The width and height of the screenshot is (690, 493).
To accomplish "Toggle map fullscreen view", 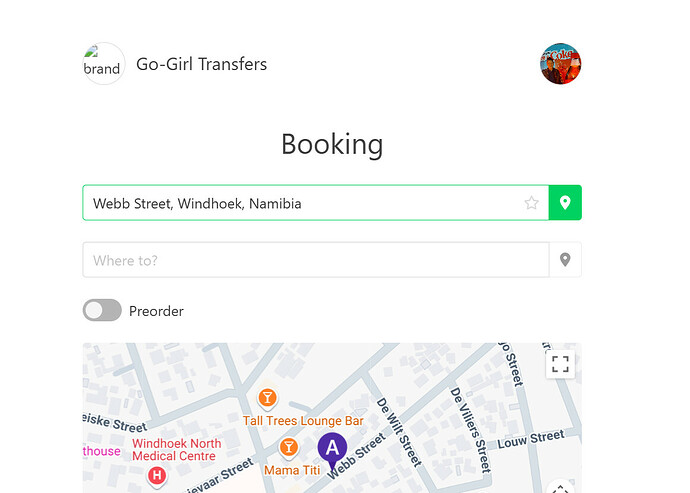I will [x=560, y=364].
